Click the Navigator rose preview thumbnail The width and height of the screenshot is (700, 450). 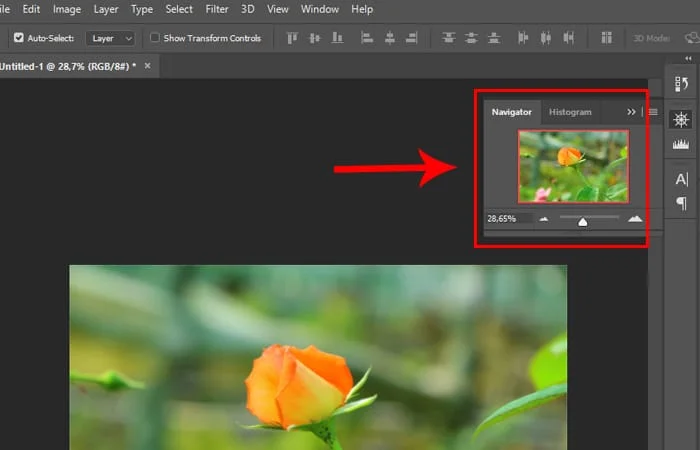coord(574,167)
